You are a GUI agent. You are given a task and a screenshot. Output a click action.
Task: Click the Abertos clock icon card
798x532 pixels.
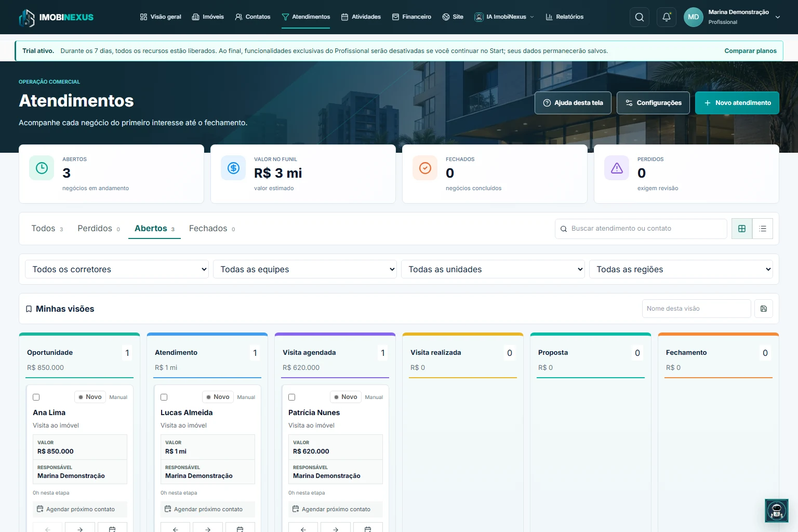[x=42, y=168]
